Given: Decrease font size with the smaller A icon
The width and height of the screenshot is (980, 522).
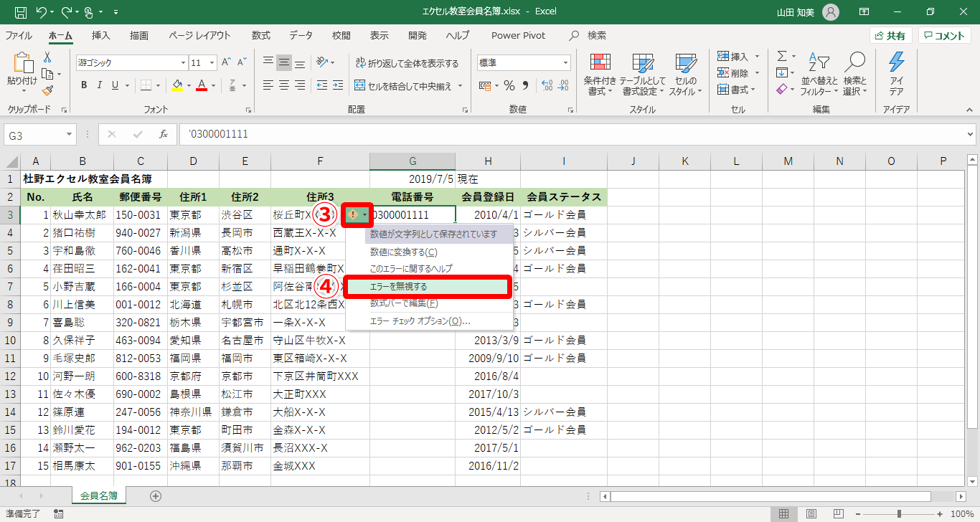Looking at the screenshot, I should coord(243,62).
